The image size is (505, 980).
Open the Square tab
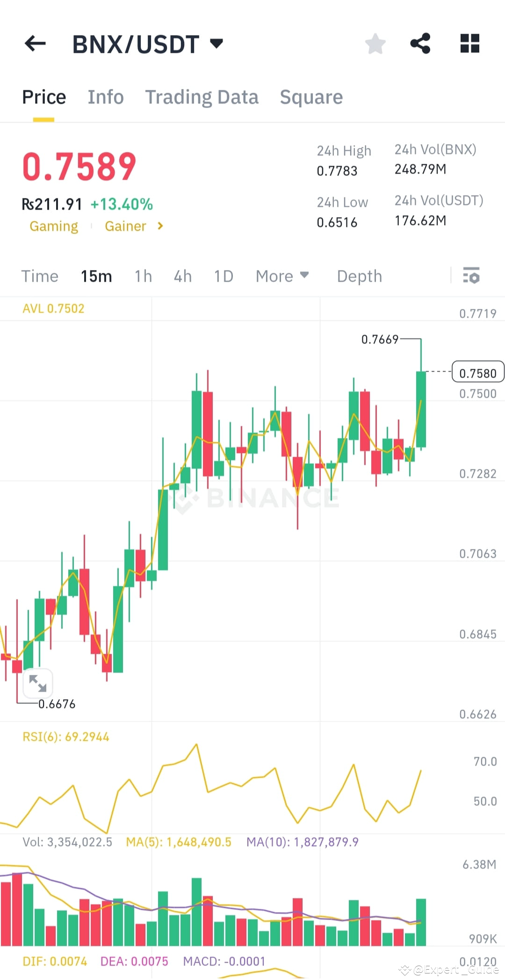pos(311,97)
